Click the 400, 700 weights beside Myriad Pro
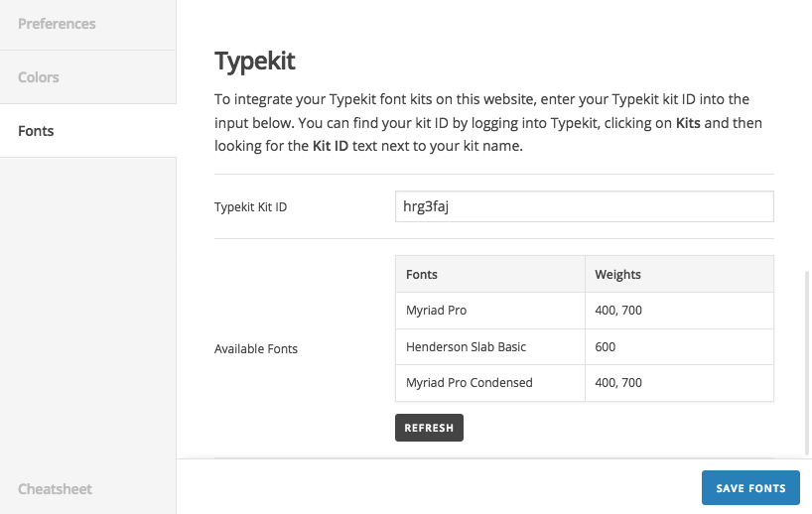This screenshot has width=812, height=514. (618, 311)
